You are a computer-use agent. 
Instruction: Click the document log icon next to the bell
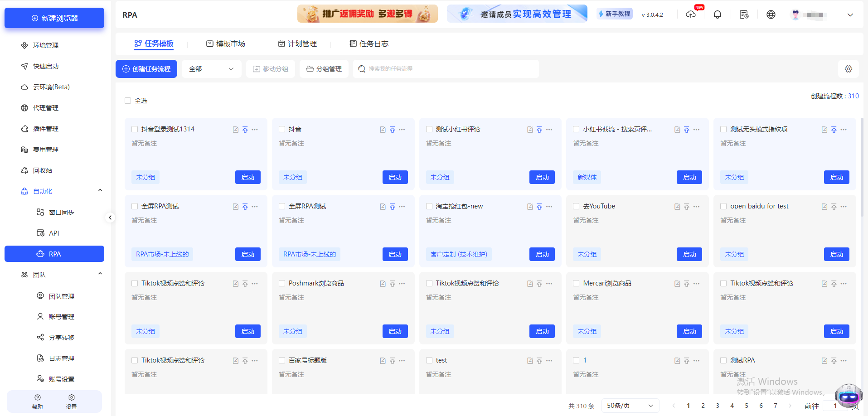tap(744, 15)
